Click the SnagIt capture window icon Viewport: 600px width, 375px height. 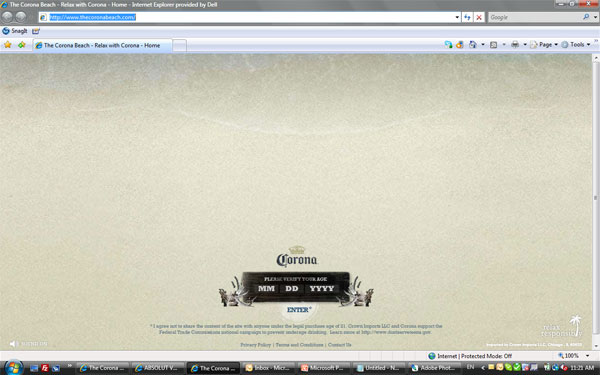click(36, 31)
